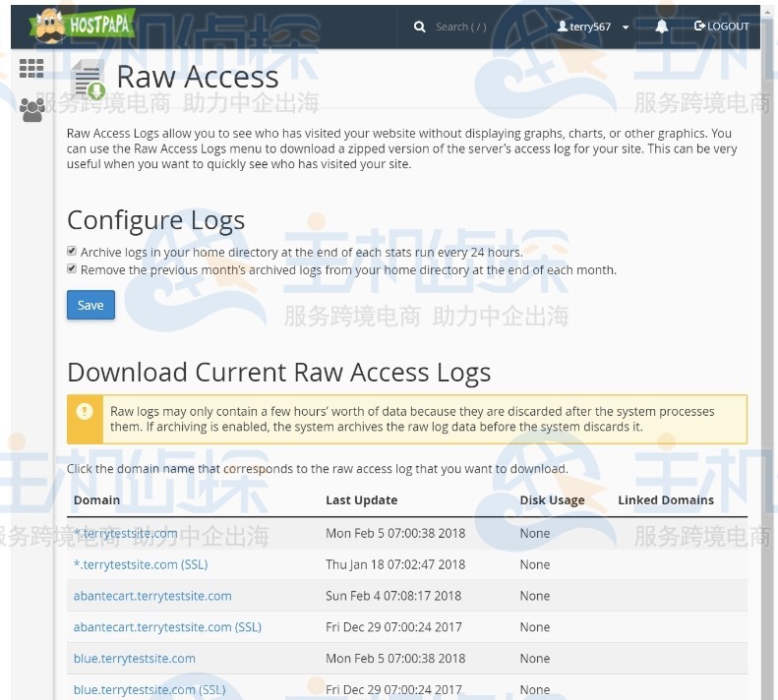Expand the terry567 user dropdown
The width and height of the screenshot is (778, 700).
point(593,27)
